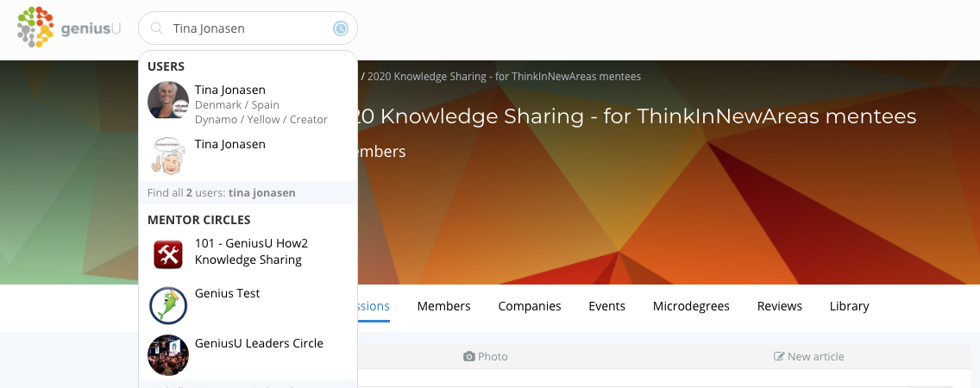This screenshot has height=388, width=980.
Task: Open first Tina Jonasen profile photo
Action: point(168,103)
